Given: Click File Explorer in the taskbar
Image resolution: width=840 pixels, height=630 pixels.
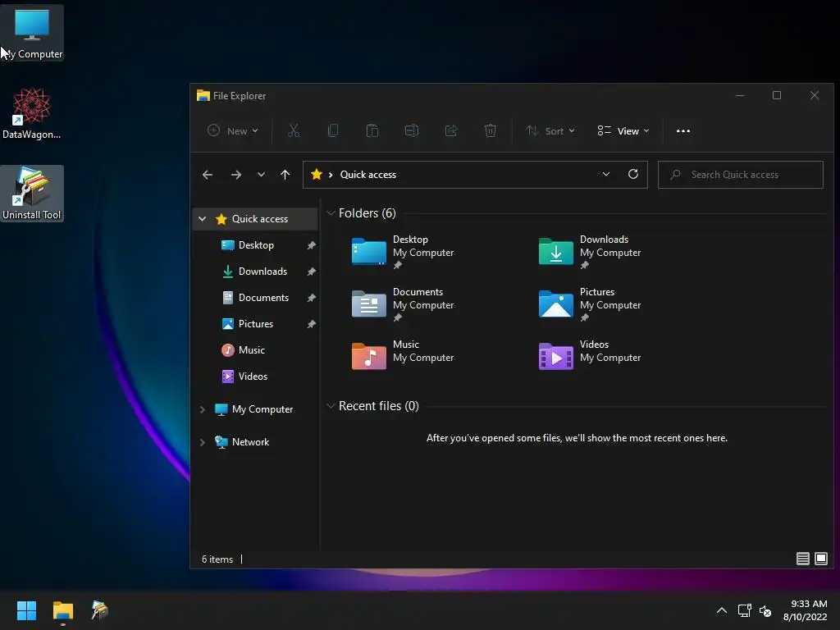Looking at the screenshot, I should [x=62, y=610].
